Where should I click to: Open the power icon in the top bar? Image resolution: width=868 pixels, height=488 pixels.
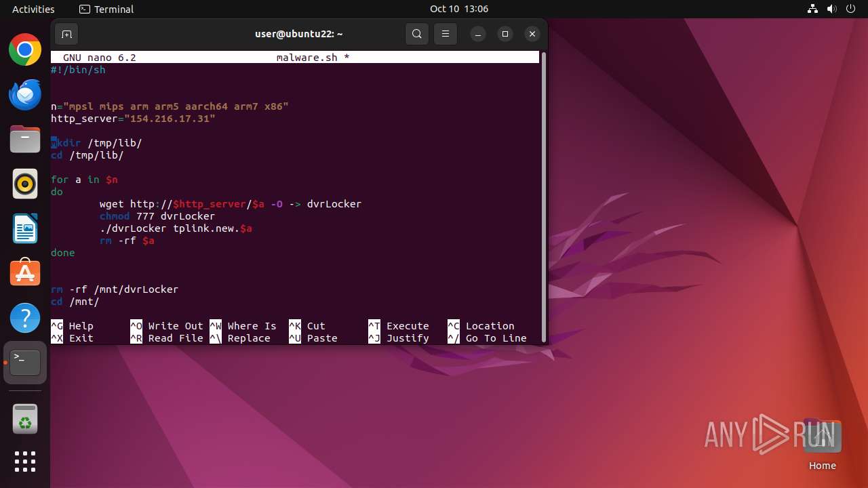click(851, 9)
